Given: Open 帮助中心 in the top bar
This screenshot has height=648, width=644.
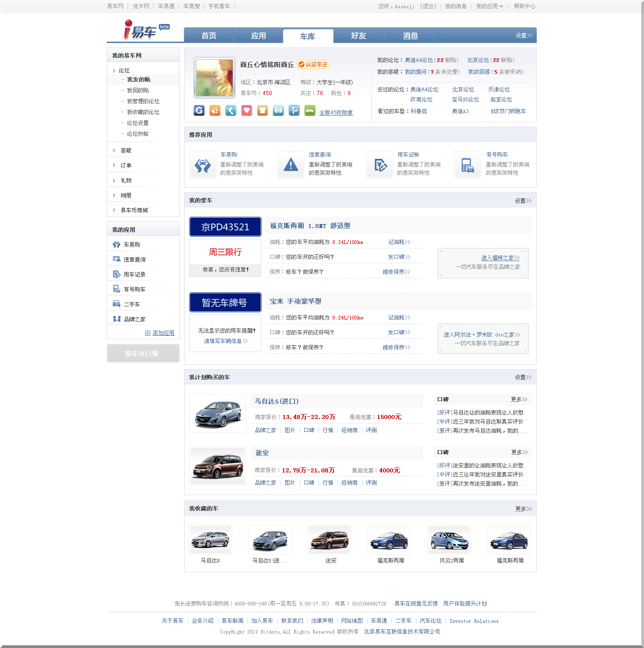Looking at the screenshot, I should (x=525, y=6).
